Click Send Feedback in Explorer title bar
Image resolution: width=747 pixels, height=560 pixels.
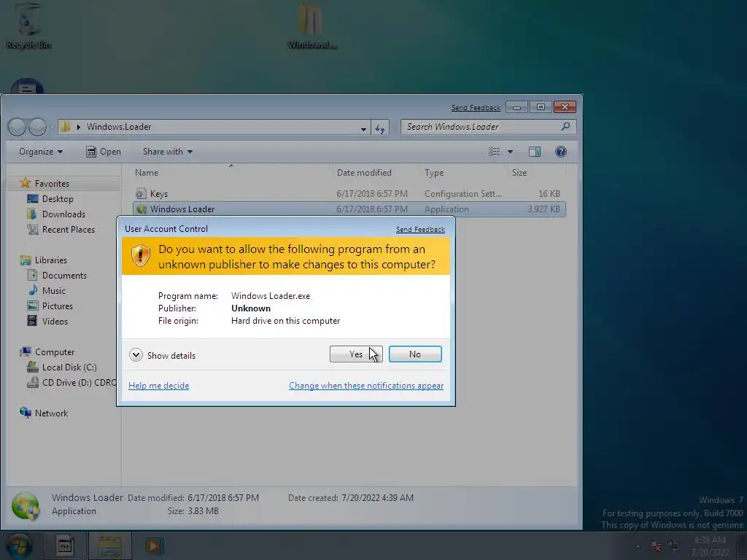coord(476,108)
